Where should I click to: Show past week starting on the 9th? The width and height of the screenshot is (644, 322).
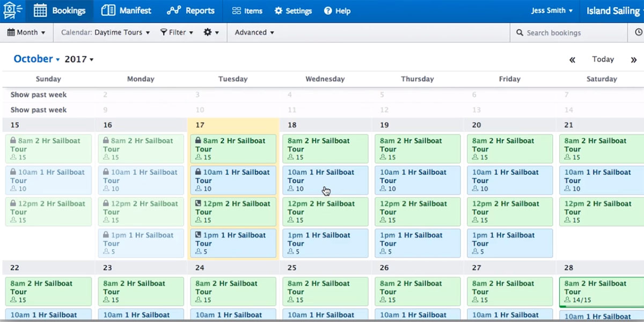(x=39, y=110)
